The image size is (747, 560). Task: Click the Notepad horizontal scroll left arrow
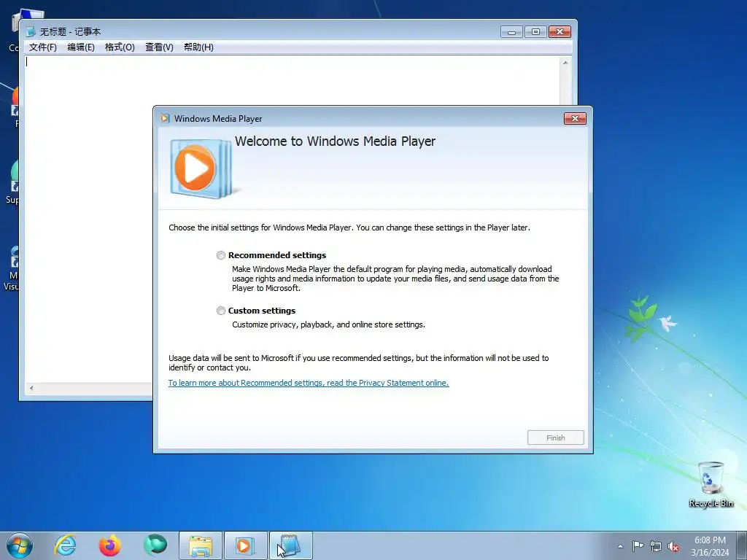coord(31,388)
